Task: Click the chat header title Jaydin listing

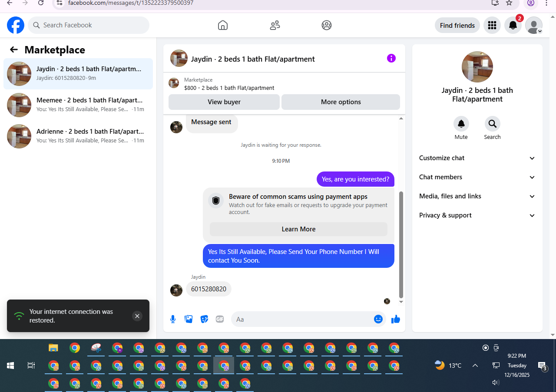Action: click(253, 59)
